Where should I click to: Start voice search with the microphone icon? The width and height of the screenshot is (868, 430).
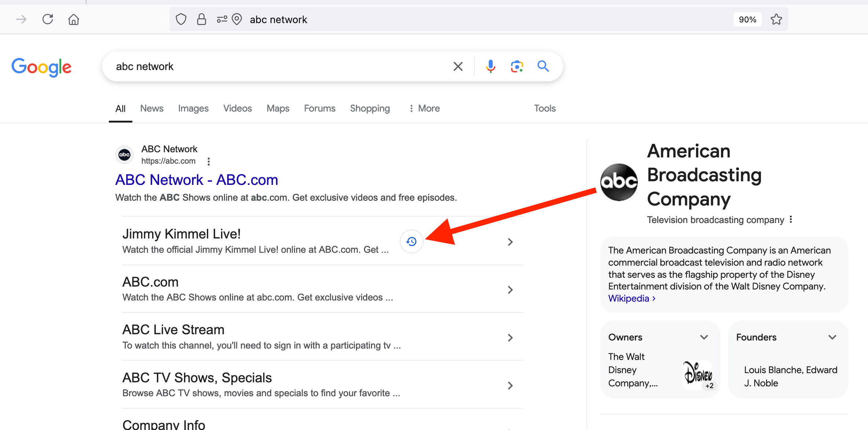tap(490, 66)
